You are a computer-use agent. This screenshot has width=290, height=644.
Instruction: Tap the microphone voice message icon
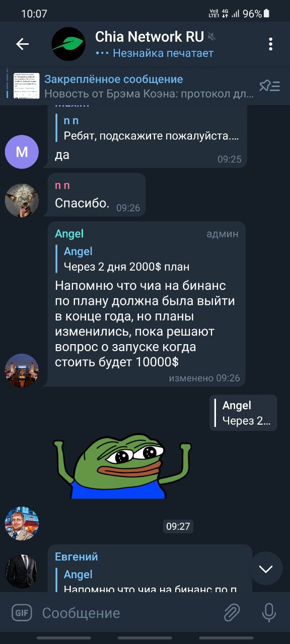269,613
